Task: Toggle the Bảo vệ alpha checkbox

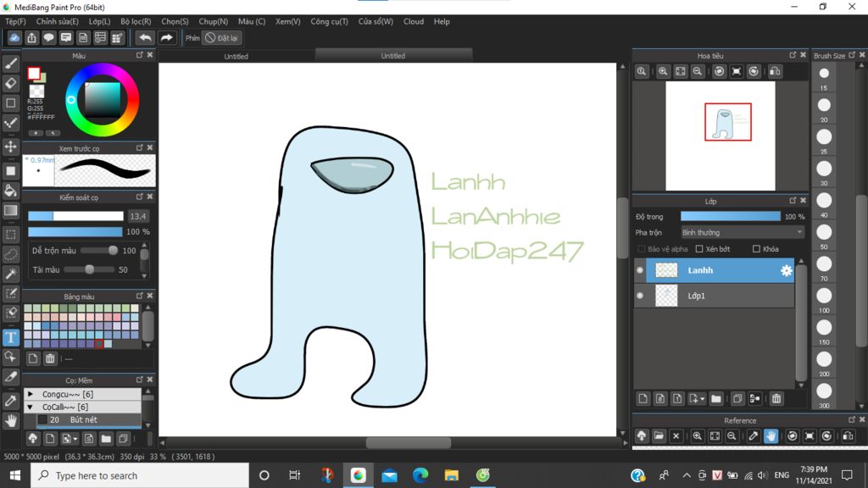Action: (x=641, y=249)
